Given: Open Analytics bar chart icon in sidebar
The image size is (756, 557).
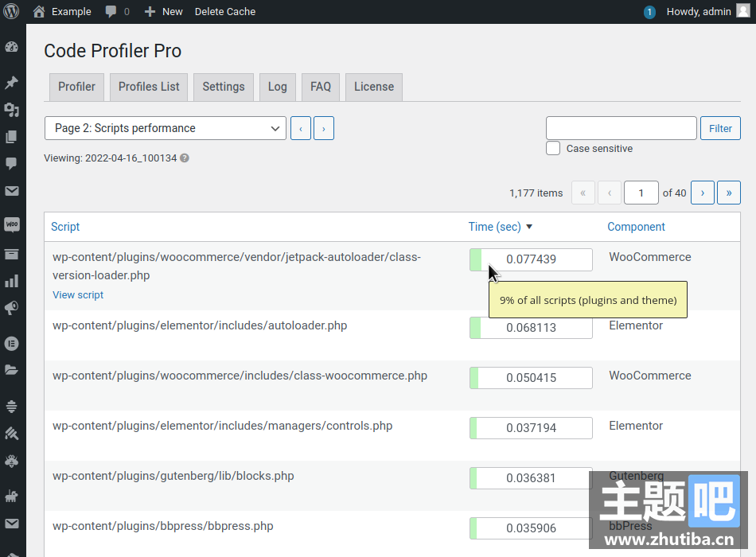Looking at the screenshot, I should (x=11, y=281).
